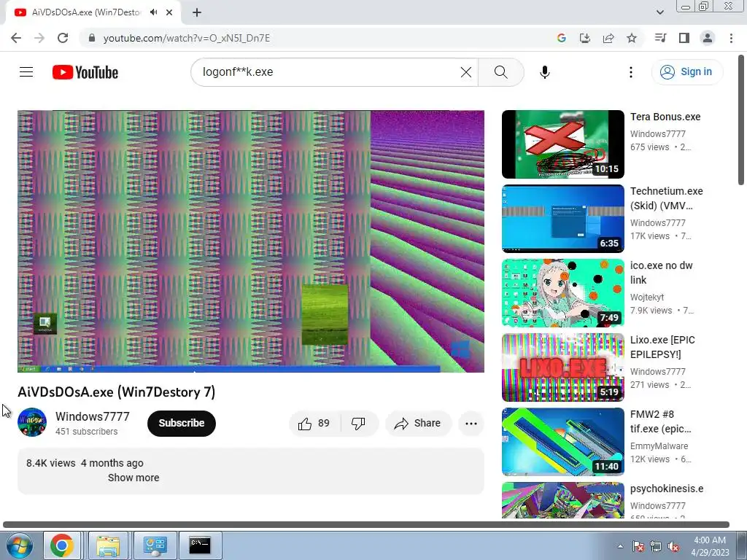Open the Control Panel taskbar icon
747x560 pixels.
tap(155, 545)
